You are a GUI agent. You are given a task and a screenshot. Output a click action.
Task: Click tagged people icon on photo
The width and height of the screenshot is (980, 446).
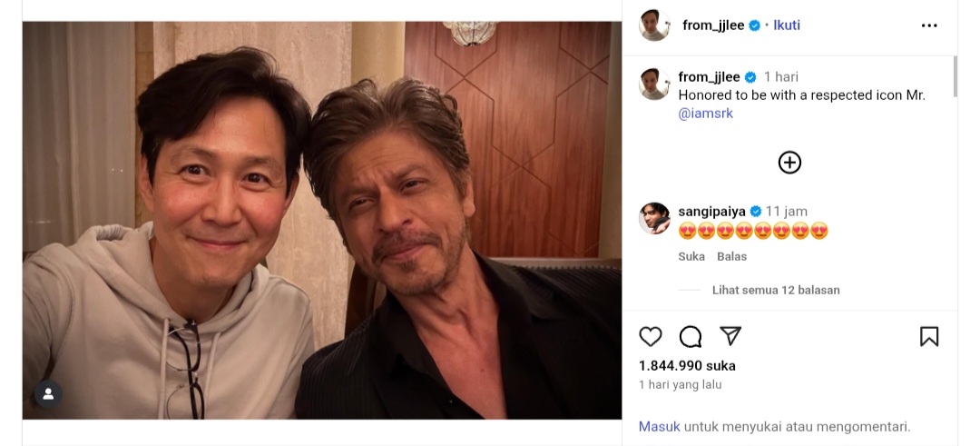click(x=48, y=394)
